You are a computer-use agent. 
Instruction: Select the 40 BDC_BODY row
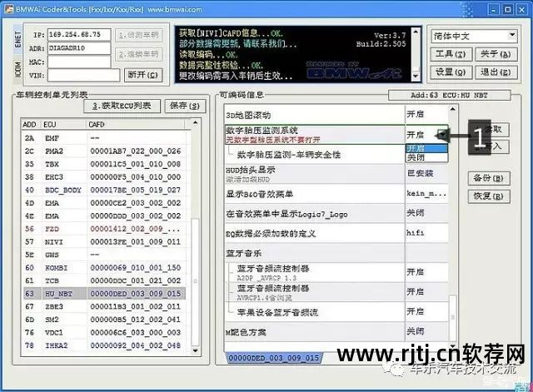click(105, 190)
